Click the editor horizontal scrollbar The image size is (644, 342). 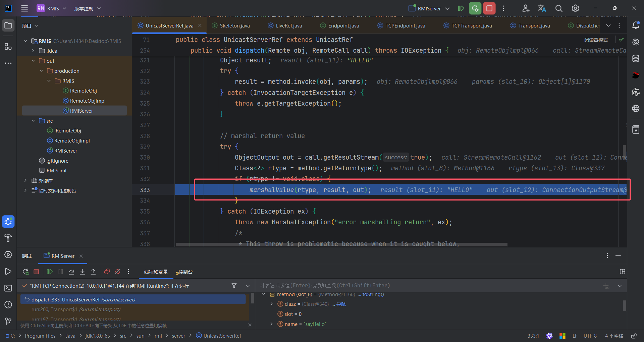click(x=341, y=244)
